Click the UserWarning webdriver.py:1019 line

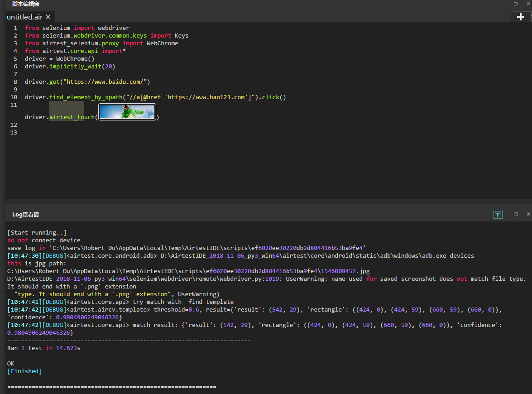tap(266, 279)
